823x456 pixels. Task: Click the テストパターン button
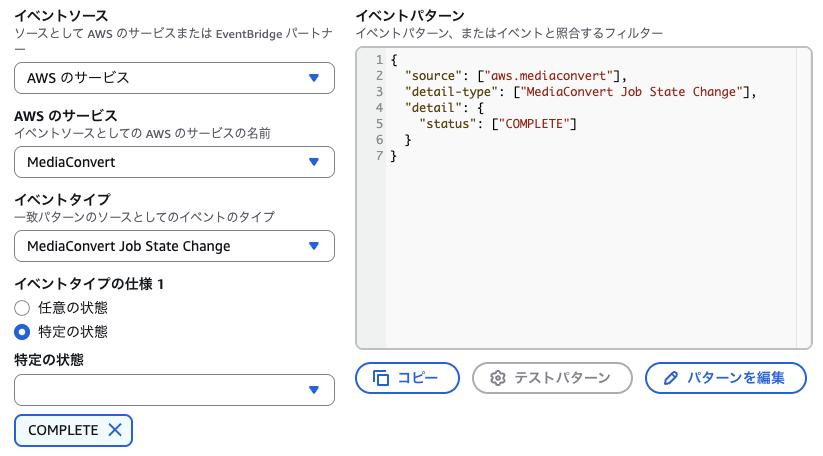tap(552, 378)
